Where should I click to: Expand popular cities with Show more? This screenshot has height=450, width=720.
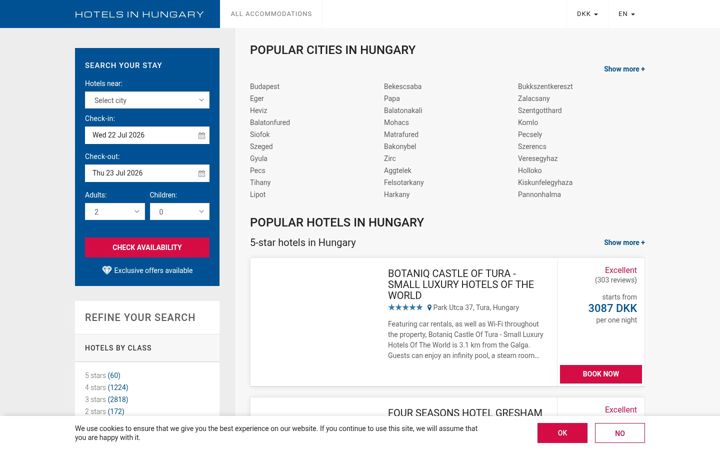point(624,69)
